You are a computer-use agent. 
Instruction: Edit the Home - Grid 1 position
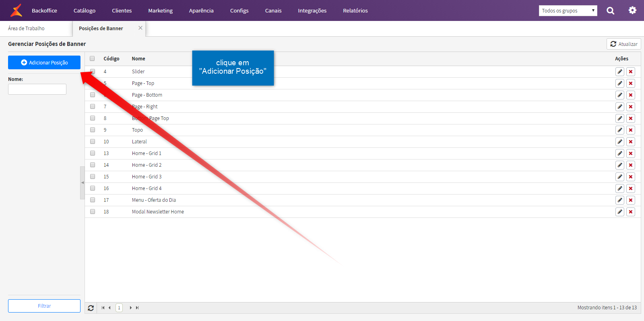[x=620, y=153]
